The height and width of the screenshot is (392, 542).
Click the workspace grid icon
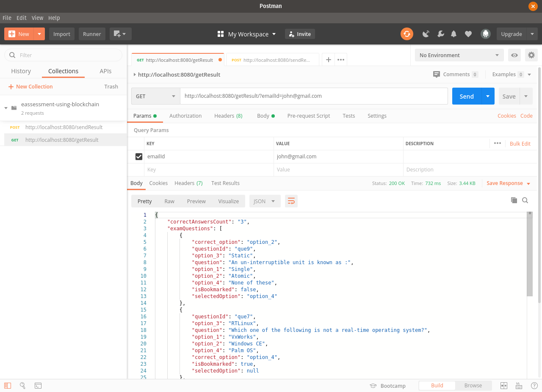click(x=220, y=34)
